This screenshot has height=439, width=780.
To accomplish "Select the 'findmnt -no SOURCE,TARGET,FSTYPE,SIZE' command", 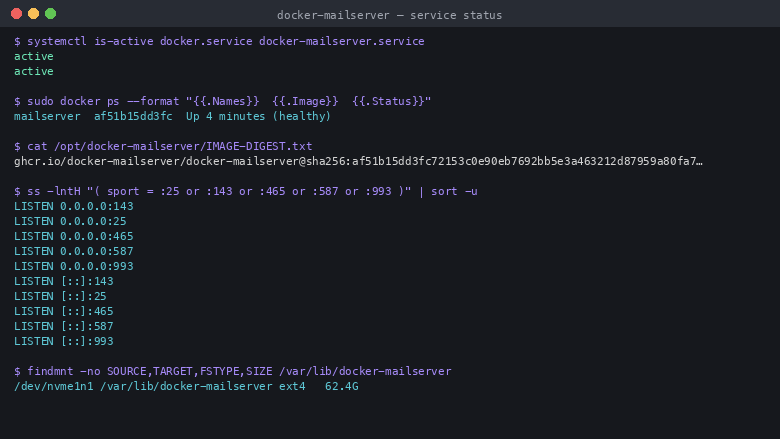I will 233,371.
